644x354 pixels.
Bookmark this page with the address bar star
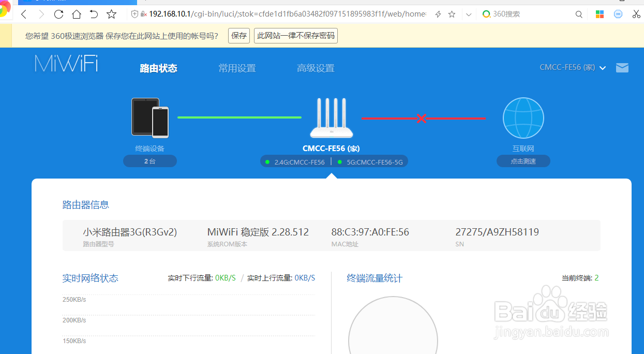click(x=452, y=14)
